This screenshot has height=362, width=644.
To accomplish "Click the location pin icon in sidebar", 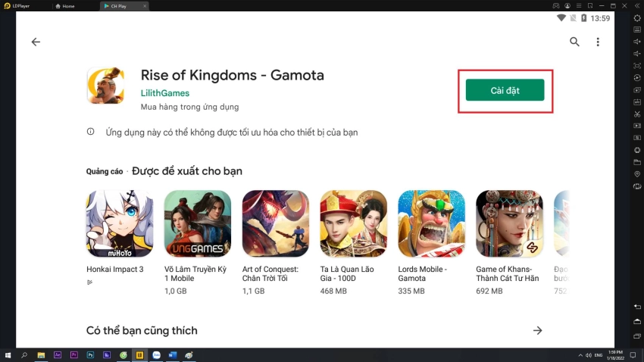I will pyautogui.click(x=637, y=173).
